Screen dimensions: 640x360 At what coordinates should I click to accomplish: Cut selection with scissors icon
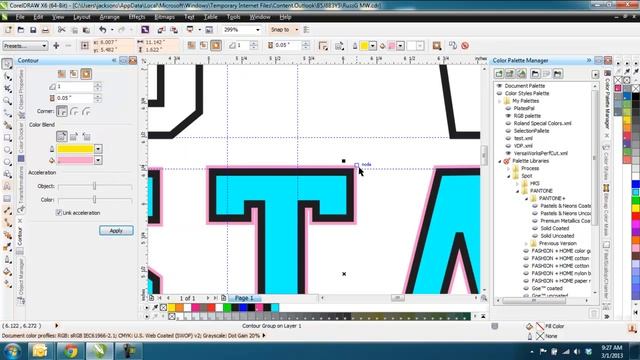click(x=62, y=30)
